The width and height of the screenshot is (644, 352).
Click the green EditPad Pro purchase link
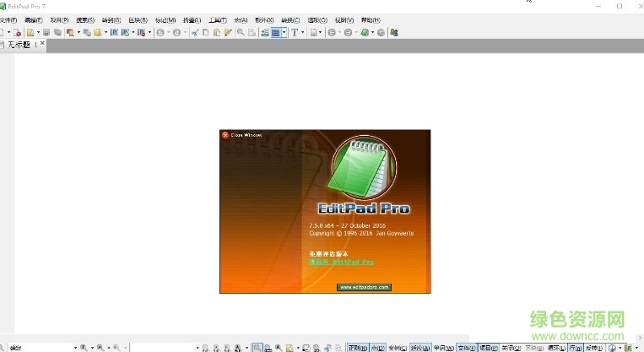pyautogui.click(x=342, y=263)
